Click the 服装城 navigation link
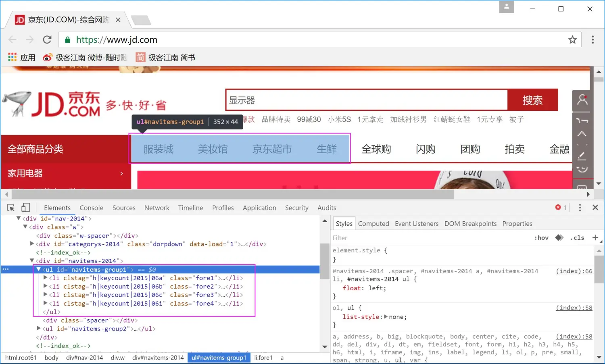Image resolution: width=605 pixels, height=364 pixels. 158,149
